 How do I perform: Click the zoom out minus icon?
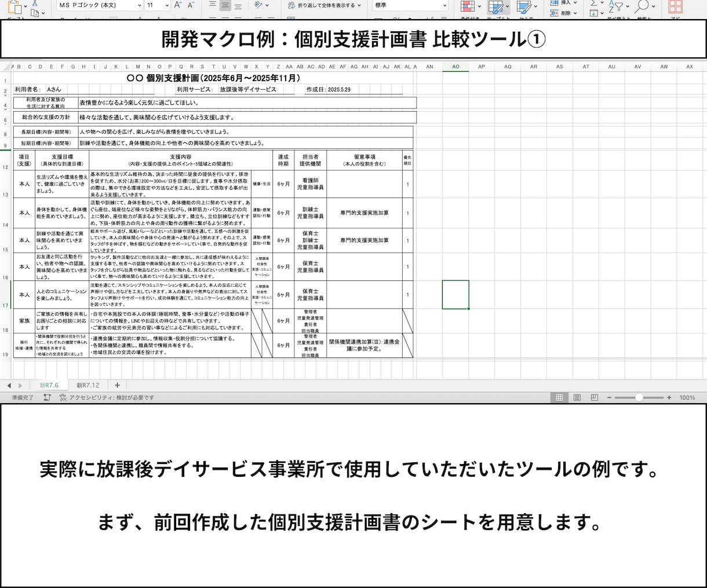[609, 397]
